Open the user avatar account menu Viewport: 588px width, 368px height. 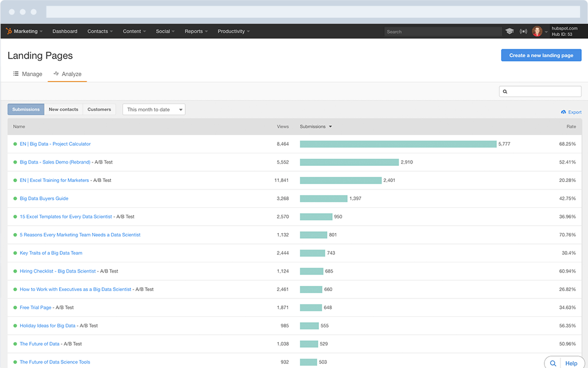[537, 31]
